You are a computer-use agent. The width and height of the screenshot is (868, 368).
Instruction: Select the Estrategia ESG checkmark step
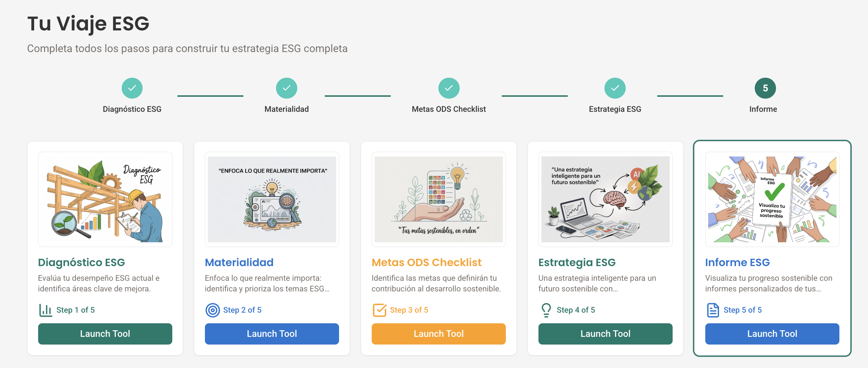615,88
